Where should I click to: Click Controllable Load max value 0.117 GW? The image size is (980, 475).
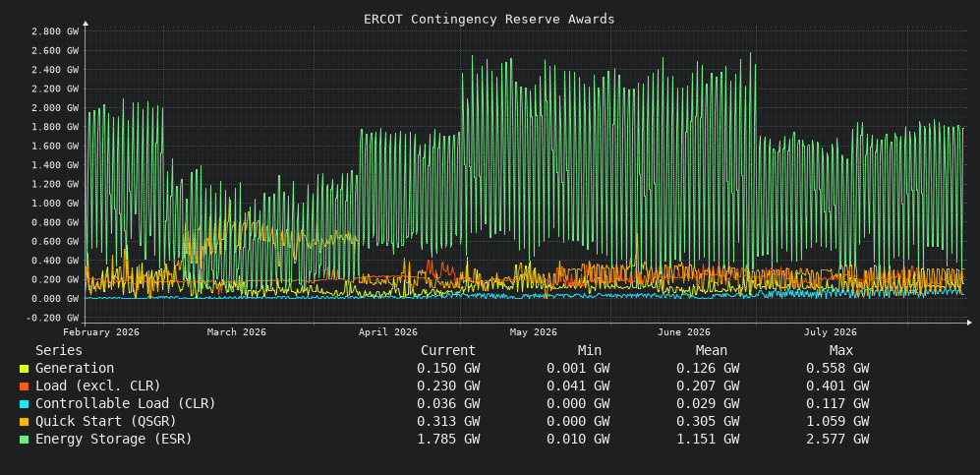(837, 403)
